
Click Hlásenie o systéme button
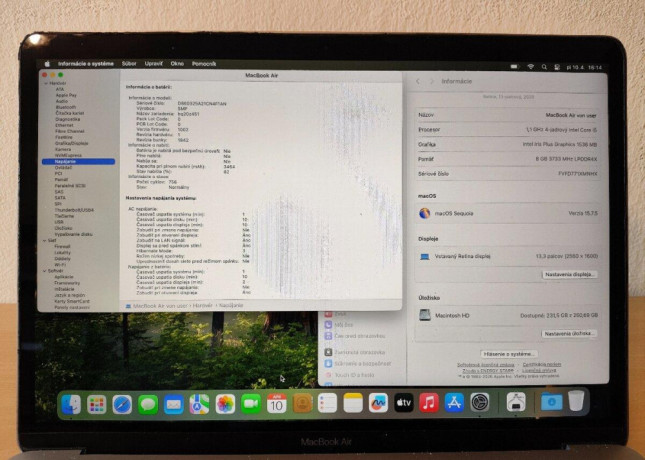pyautogui.click(x=509, y=353)
